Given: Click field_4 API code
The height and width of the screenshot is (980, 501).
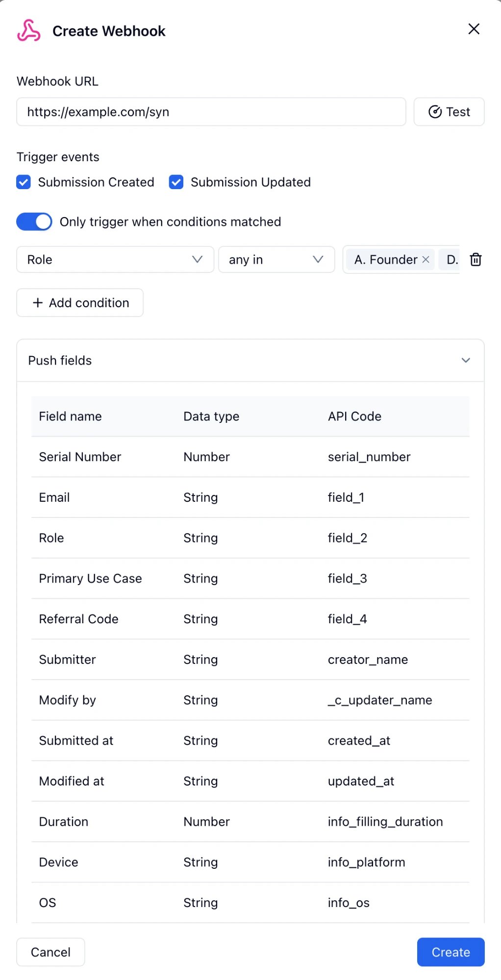Looking at the screenshot, I should click(348, 619).
